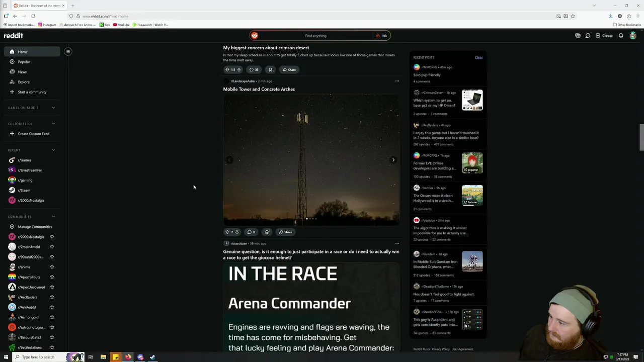
Task: Upvote Mobile Tower and Concrete Arches post
Action: tap(227, 232)
